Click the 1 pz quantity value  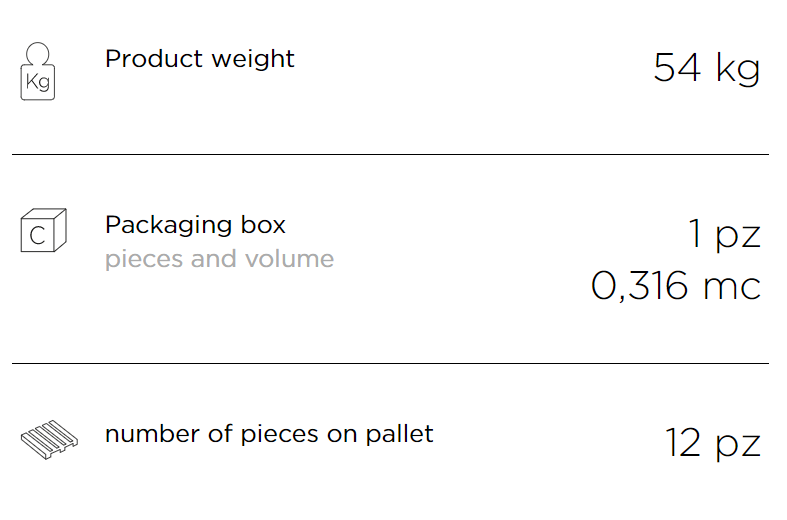725,233
